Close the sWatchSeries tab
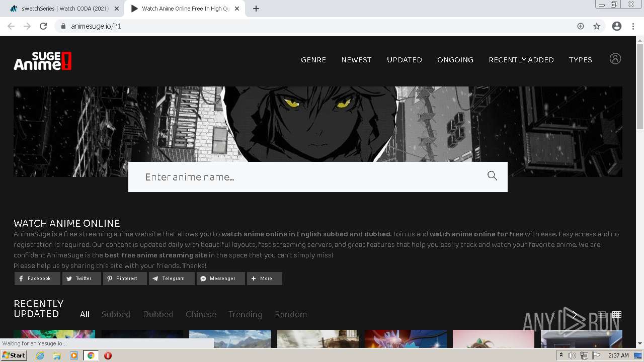The width and height of the screenshot is (644, 362). pyautogui.click(x=117, y=9)
